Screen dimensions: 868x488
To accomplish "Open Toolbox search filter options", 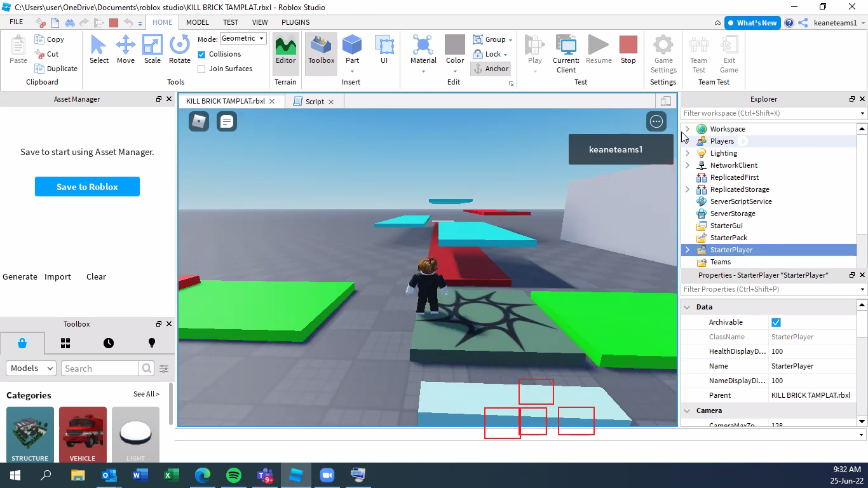I will [x=164, y=369].
